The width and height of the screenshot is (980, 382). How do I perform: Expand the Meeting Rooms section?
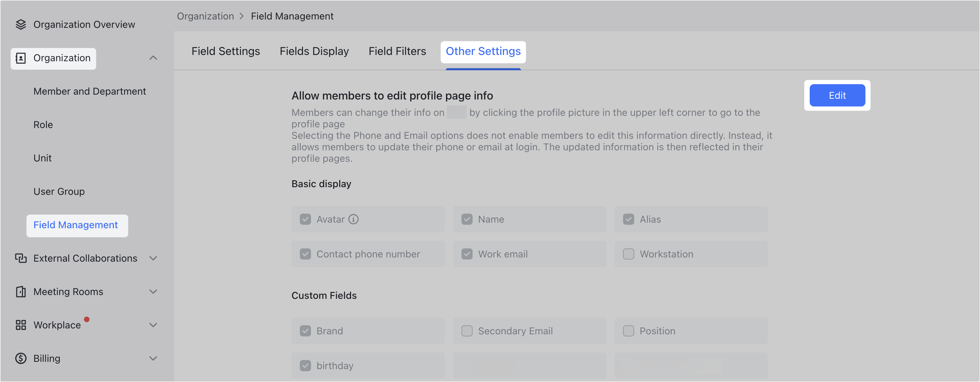[153, 292]
